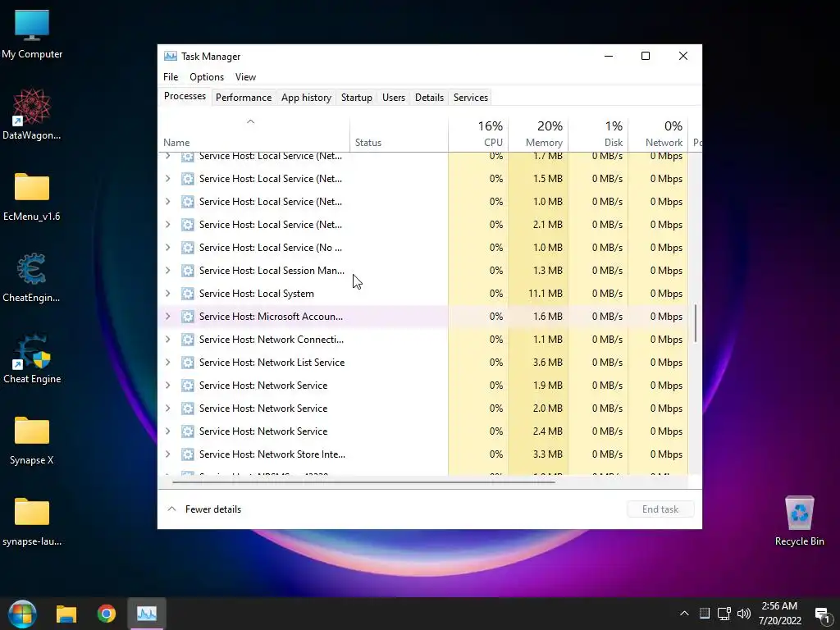Open CheatEngin... desktop icon

pos(32,277)
